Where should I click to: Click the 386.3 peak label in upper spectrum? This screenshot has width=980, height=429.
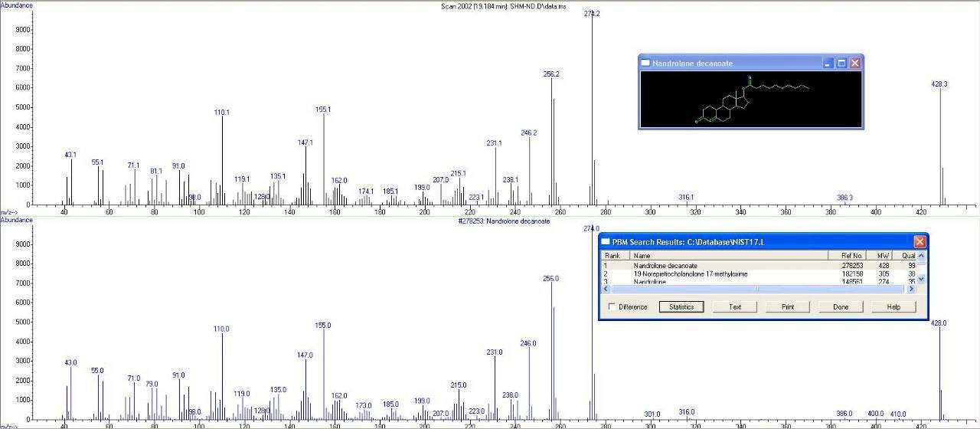tap(844, 198)
